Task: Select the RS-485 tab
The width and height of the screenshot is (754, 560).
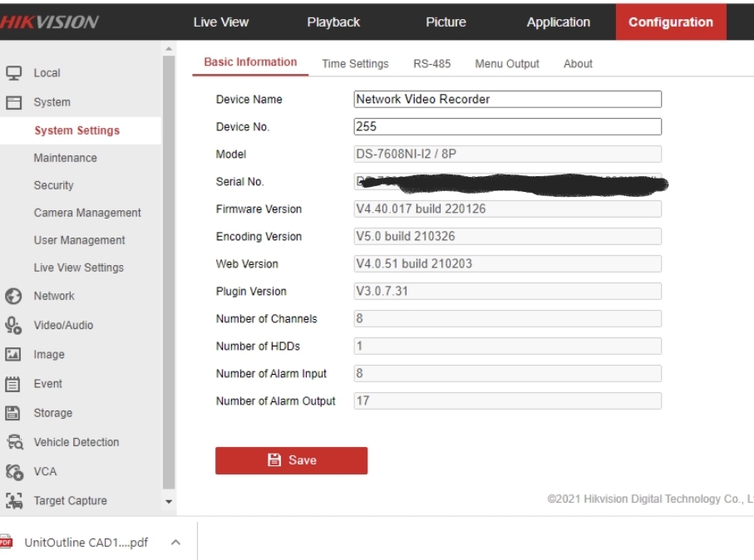Action: [431, 64]
